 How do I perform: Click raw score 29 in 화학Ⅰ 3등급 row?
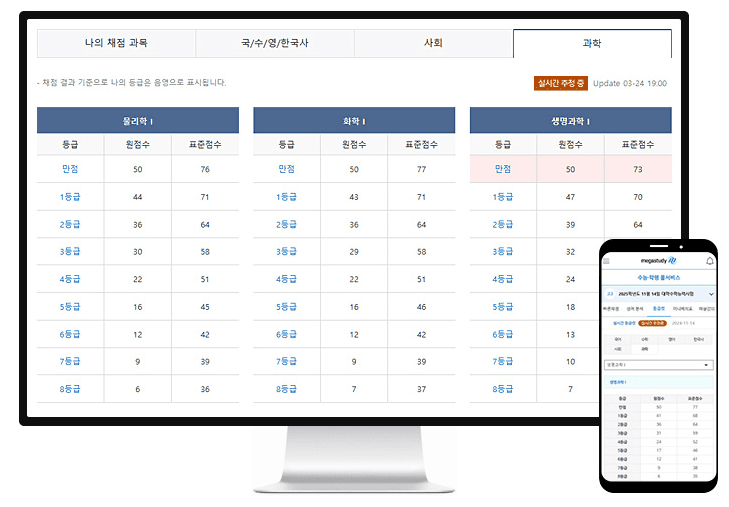coord(354,252)
